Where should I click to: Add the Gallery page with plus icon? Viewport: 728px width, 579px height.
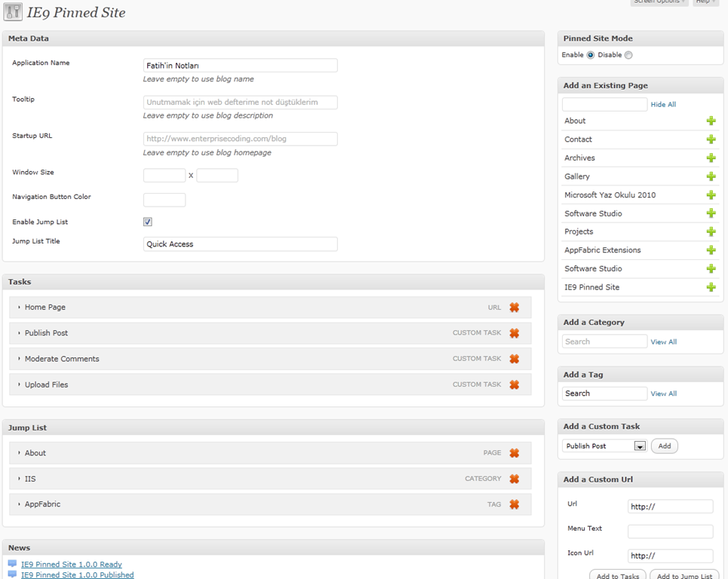pos(711,176)
